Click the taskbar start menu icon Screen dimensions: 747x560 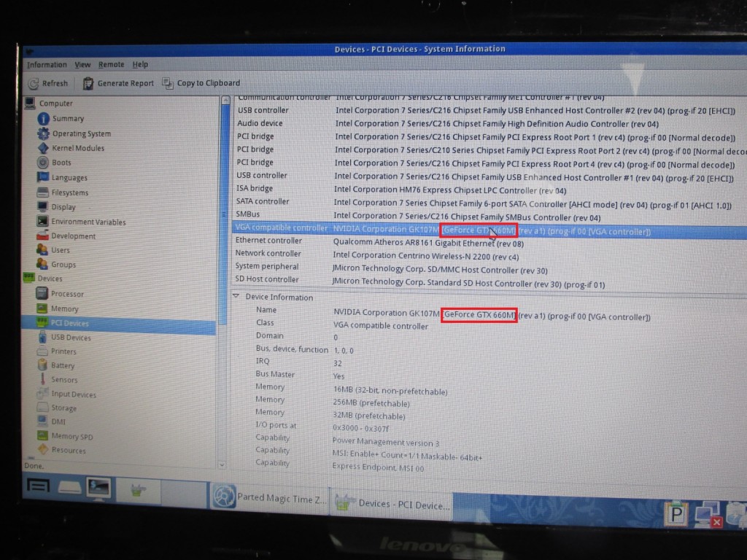coord(38,486)
